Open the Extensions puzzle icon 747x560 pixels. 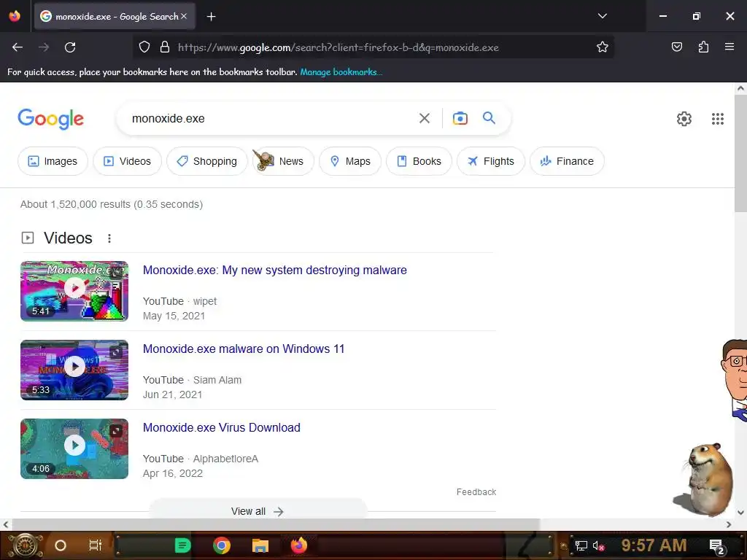click(x=703, y=47)
